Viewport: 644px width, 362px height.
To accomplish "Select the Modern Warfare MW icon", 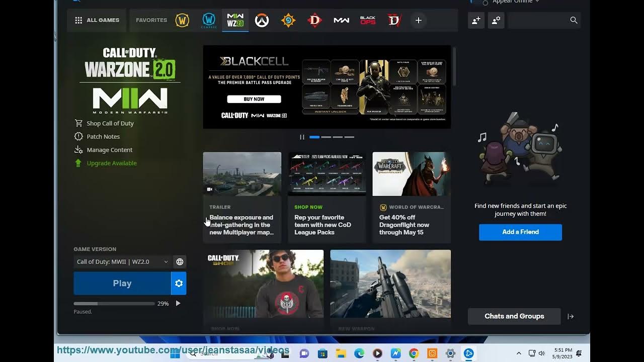I will [342, 20].
